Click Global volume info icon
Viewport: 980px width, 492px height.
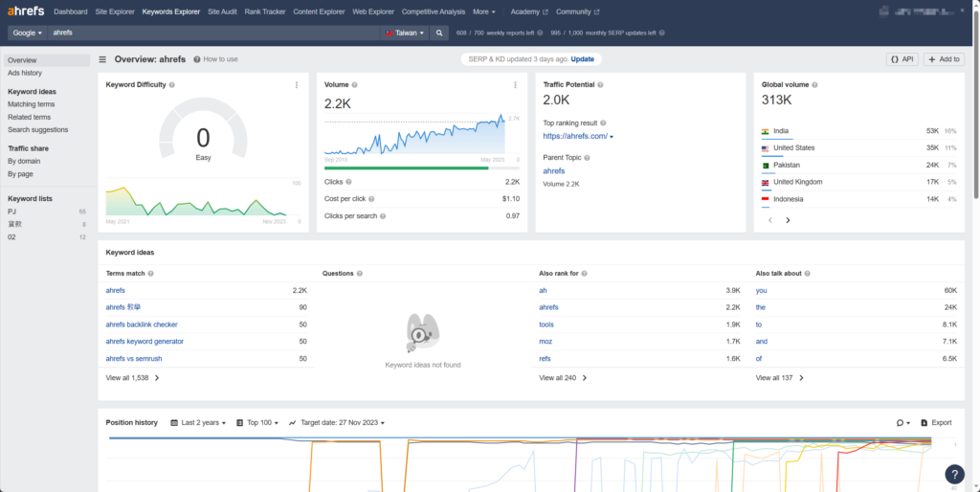point(814,85)
